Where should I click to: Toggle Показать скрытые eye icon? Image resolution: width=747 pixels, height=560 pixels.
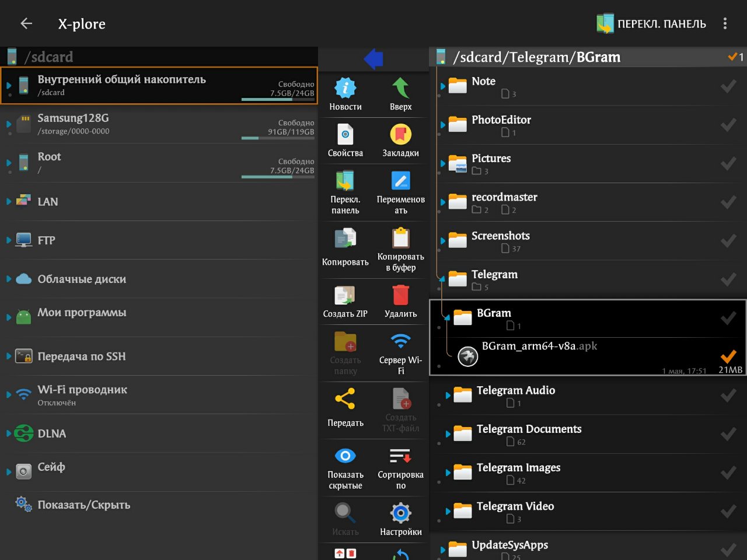click(345, 456)
